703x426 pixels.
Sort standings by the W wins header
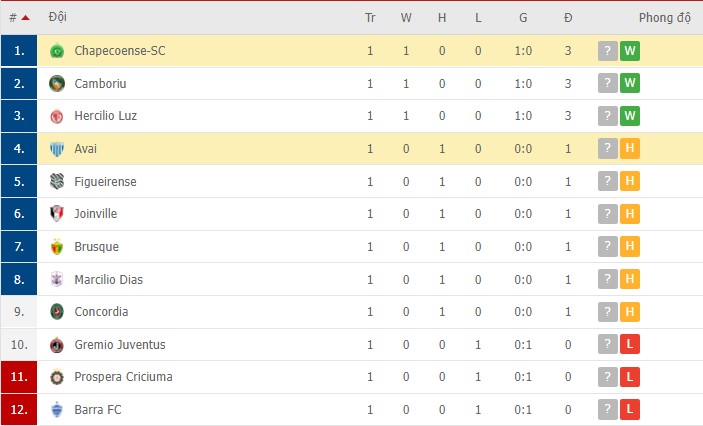406,17
